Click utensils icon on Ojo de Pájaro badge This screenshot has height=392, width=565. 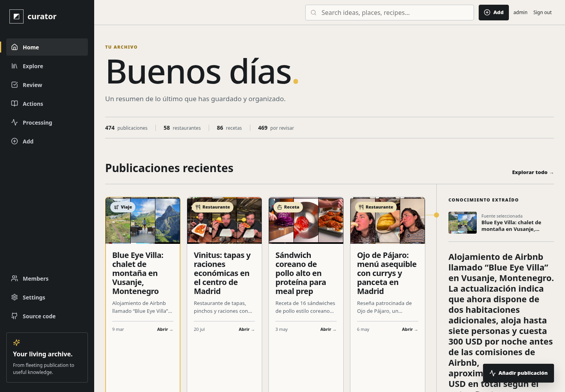tap(361, 207)
